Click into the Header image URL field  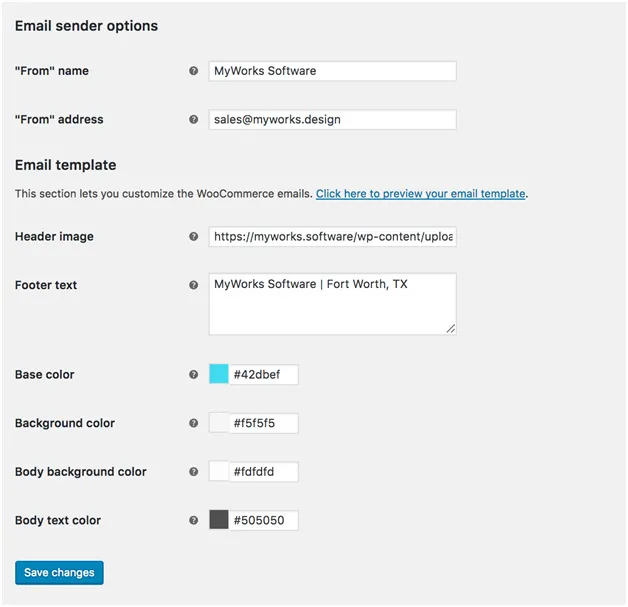[x=332, y=237]
